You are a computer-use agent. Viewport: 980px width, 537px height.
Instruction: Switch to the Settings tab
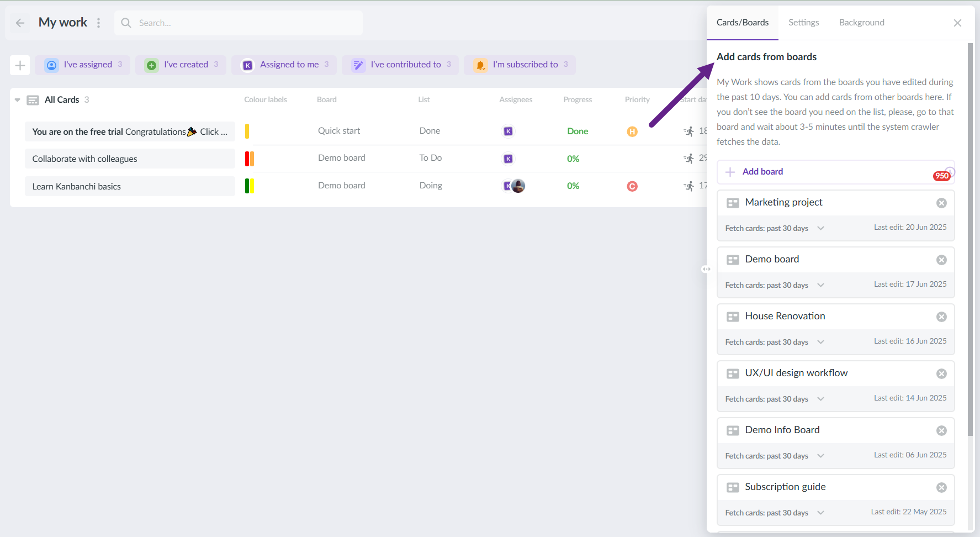coord(803,23)
